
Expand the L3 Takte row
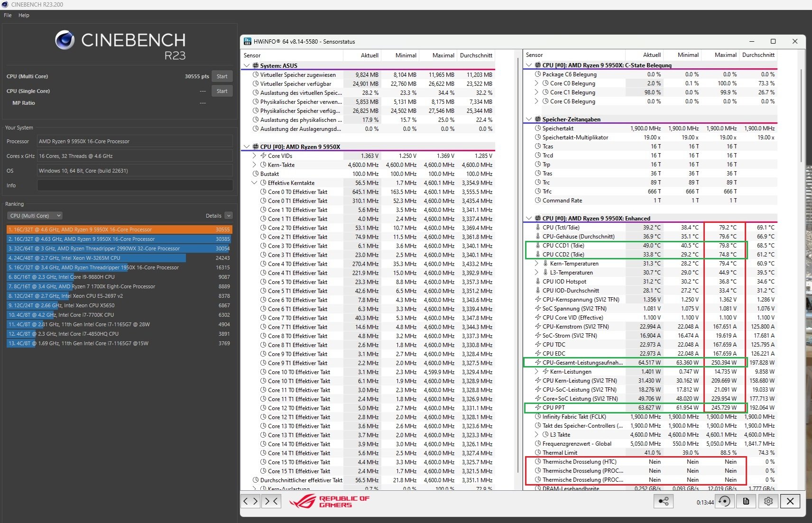coord(536,435)
